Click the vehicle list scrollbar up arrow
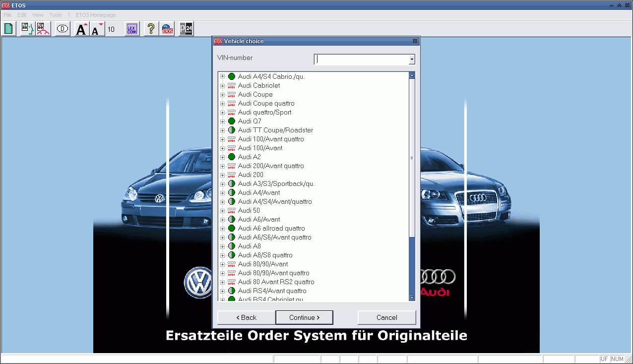633x364 pixels. click(x=412, y=75)
